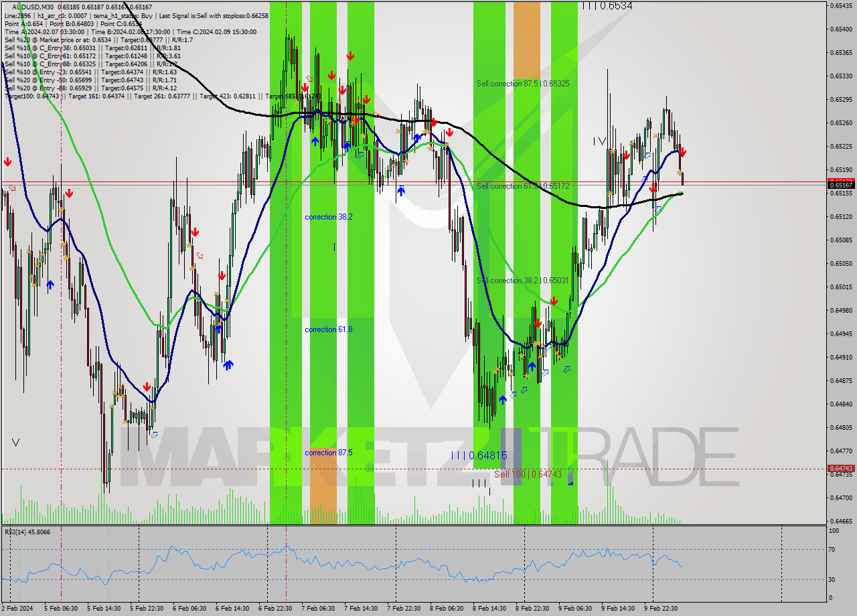Click the RSI scale value 70
Viewport: 857px width, 616px height.
(833, 550)
